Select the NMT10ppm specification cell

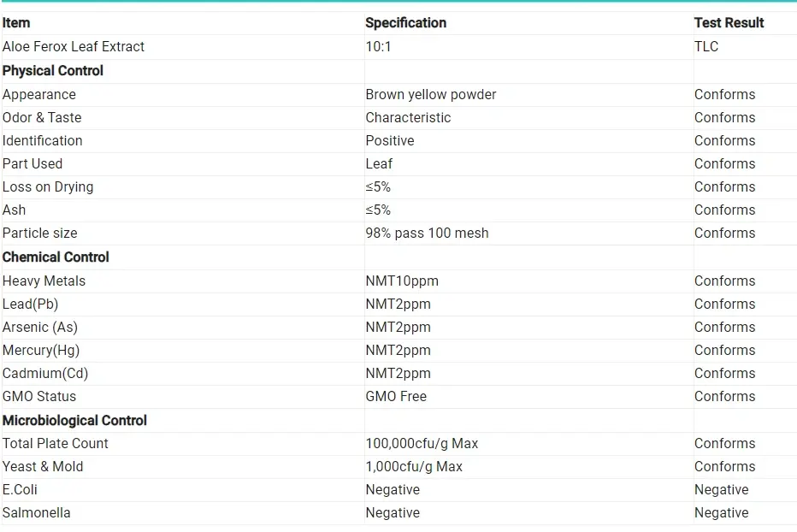click(x=402, y=281)
